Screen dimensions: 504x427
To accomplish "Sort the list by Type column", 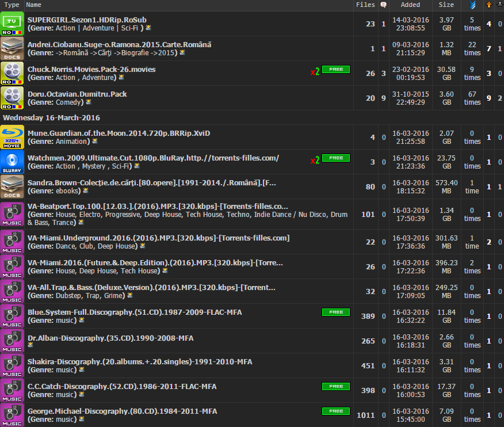I will (12, 5).
